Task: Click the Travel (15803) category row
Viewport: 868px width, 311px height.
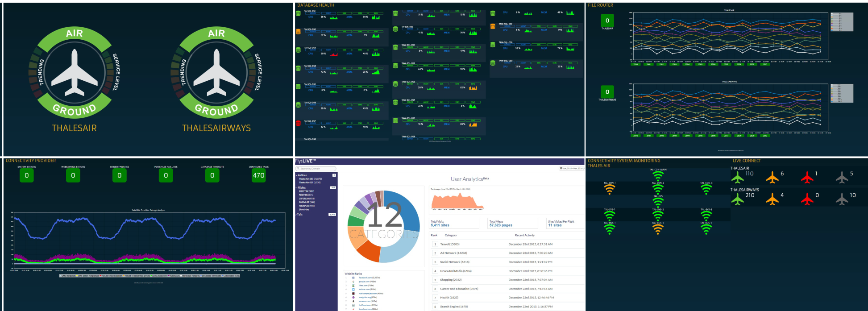Action: 507,244
